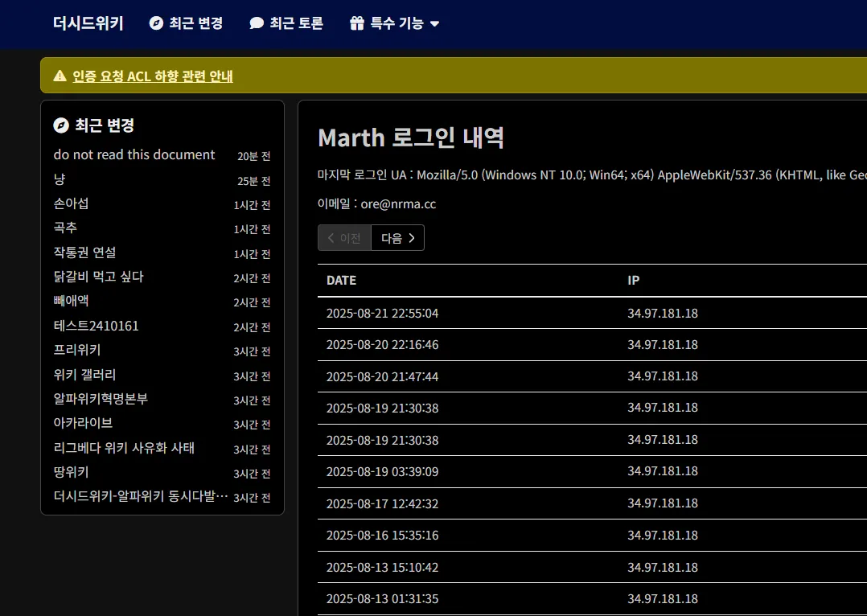Open the 테스트2410161 document
Screen dimensions: 867x616
97,326
